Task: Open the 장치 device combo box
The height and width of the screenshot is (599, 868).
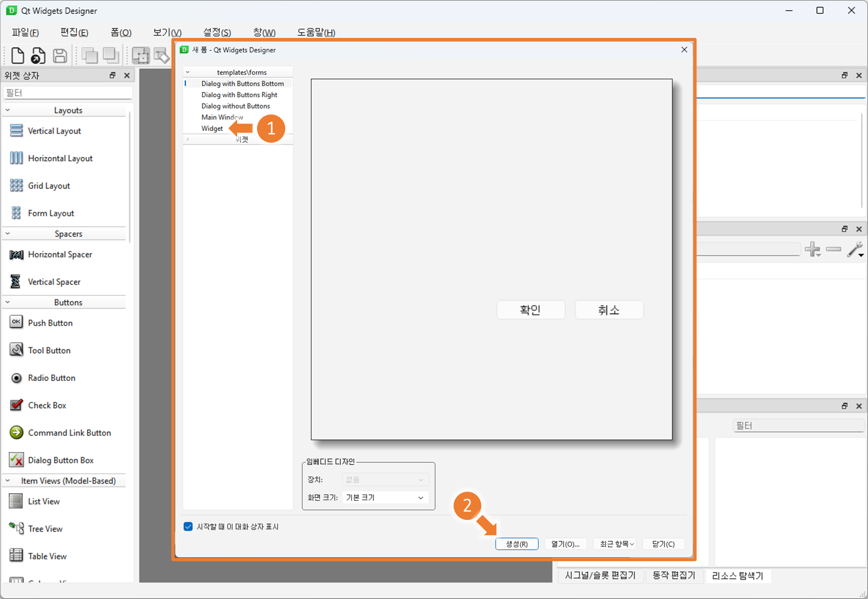Action: click(385, 480)
